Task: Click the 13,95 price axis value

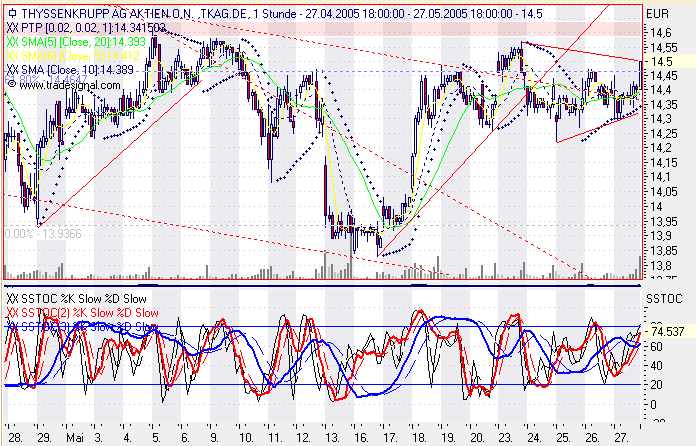Action: pos(664,221)
